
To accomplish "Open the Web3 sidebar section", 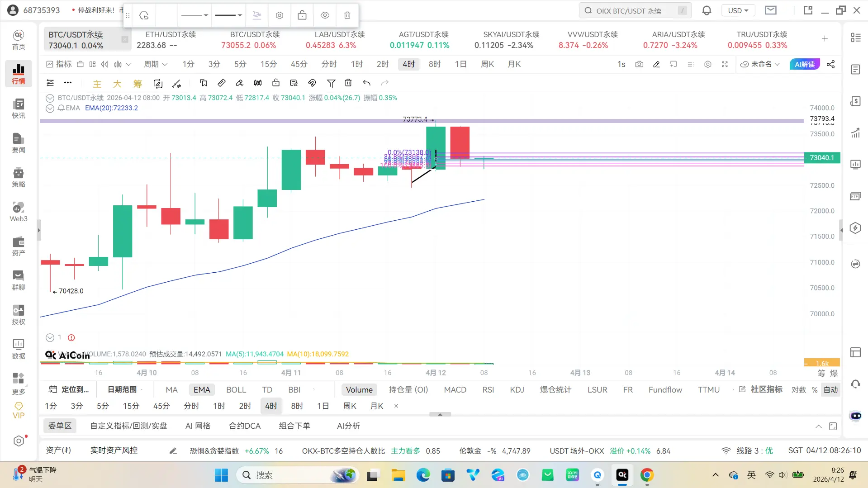I will [x=19, y=211].
